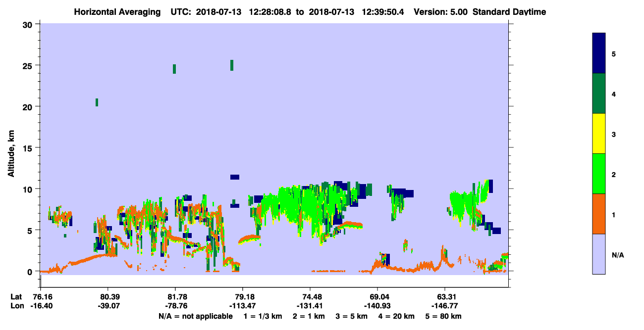Click the yellow level 3 color band
Screen dimensions: 644x330
(599, 134)
